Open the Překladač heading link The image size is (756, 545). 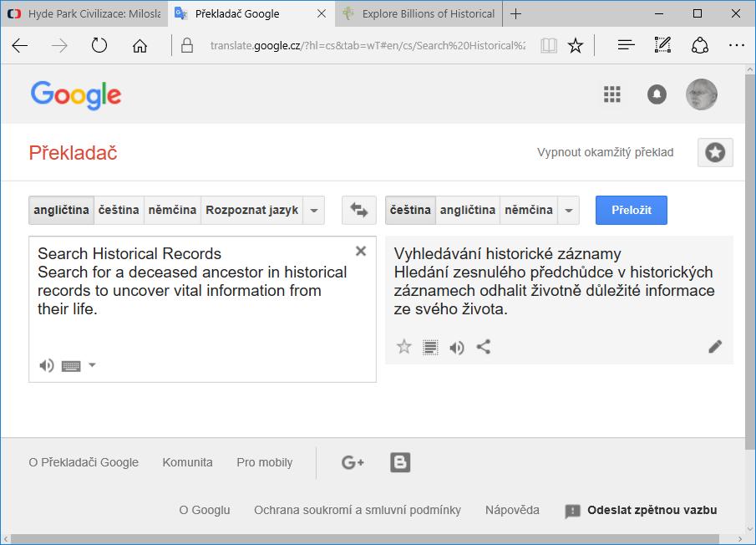pyautogui.click(x=74, y=153)
